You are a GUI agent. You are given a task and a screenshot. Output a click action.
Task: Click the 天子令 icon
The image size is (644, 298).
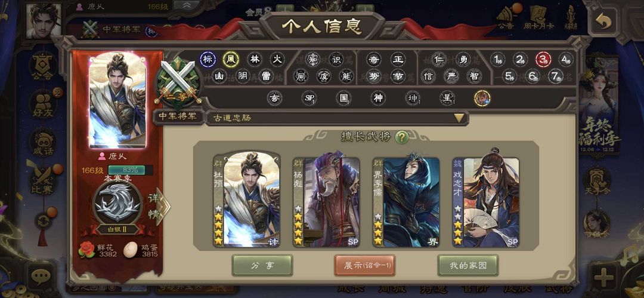tap(597, 181)
